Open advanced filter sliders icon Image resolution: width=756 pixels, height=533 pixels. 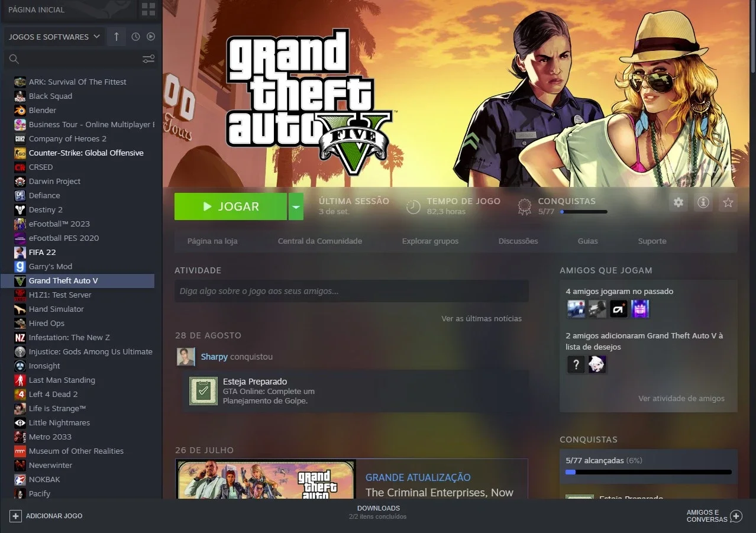[148, 59]
